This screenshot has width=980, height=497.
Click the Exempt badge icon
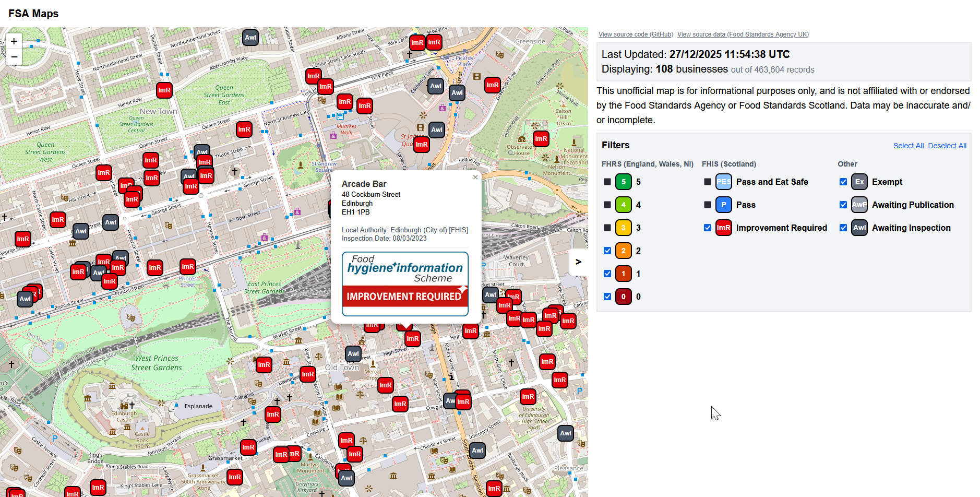859,182
